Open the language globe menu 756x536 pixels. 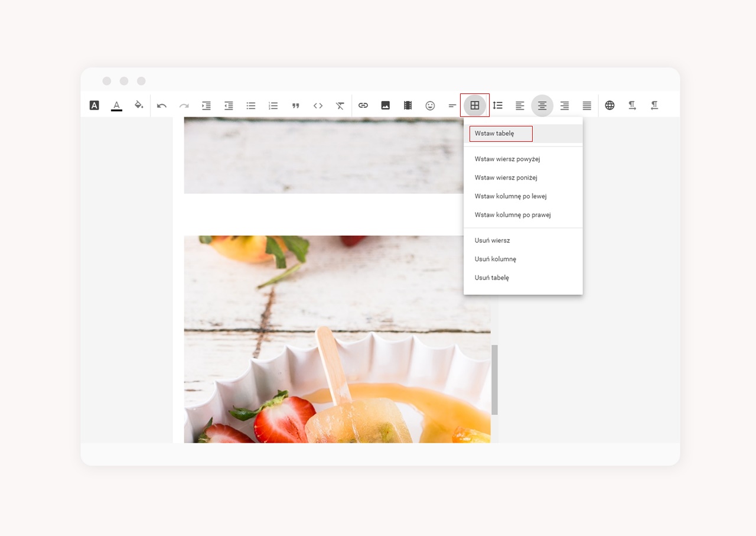(x=610, y=106)
